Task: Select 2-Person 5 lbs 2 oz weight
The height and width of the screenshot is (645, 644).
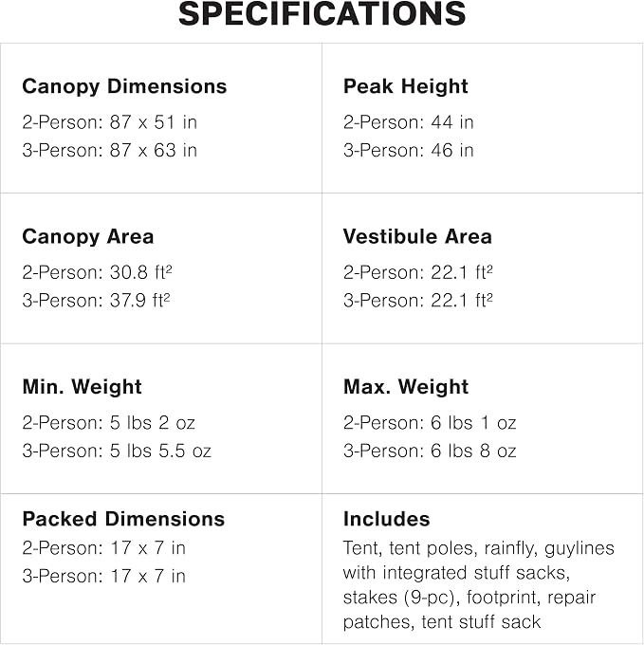Action: (x=108, y=423)
